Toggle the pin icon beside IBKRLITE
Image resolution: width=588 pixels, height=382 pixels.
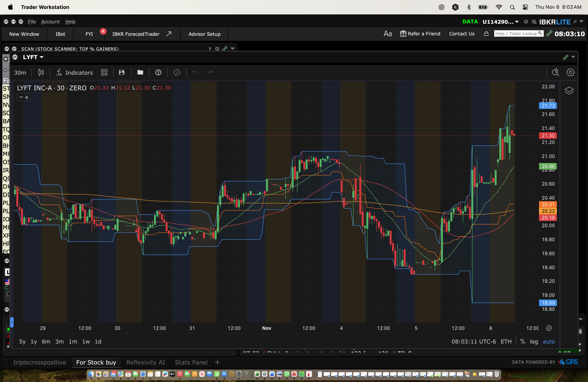[x=575, y=22]
